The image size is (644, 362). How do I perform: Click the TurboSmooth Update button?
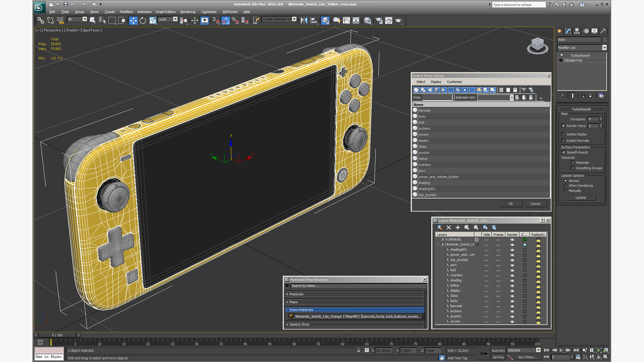(581, 198)
